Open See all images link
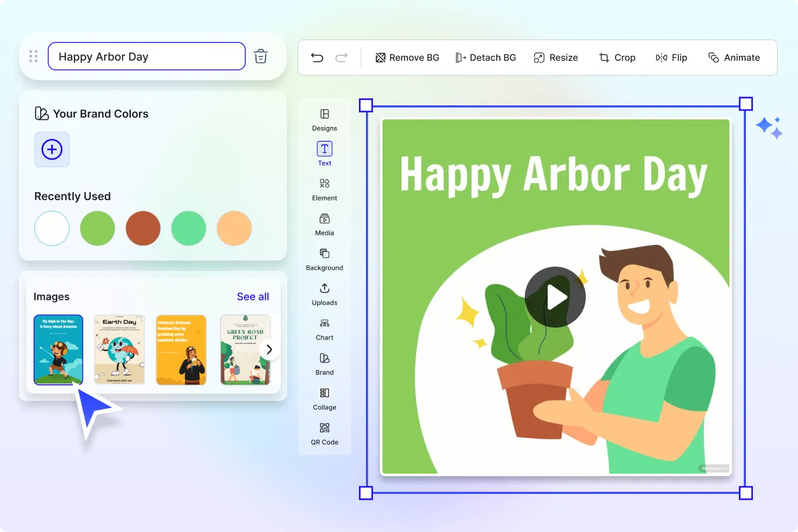Viewport: 798px width, 532px height. point(253,296)
